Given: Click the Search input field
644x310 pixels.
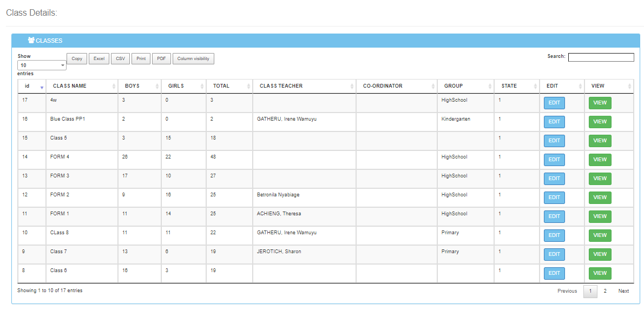Looking at the screenshot, I should pos(601,57).
